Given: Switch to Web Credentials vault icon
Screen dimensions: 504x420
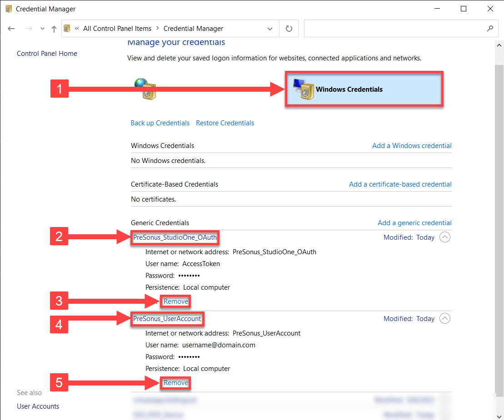Looking at the screenshot, I should click(145, 89).
